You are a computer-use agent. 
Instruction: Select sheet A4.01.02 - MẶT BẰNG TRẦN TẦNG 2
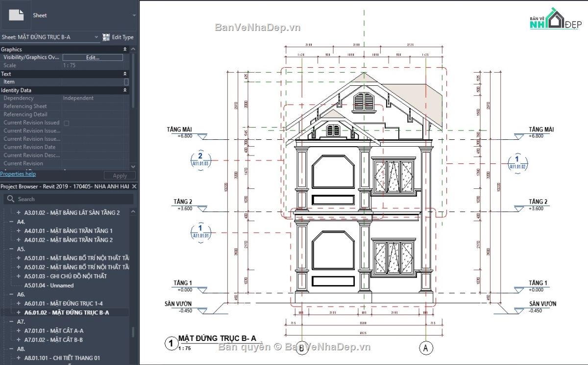(69, 240)
